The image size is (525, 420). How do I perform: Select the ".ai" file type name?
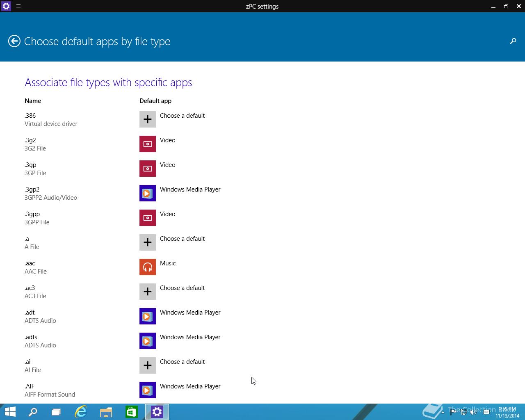pos(27,362)
